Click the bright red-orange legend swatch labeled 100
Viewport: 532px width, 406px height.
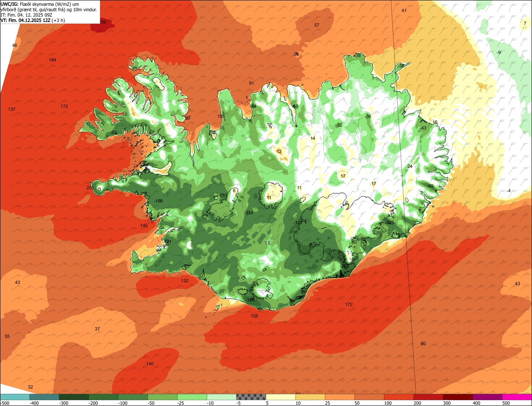399,397
